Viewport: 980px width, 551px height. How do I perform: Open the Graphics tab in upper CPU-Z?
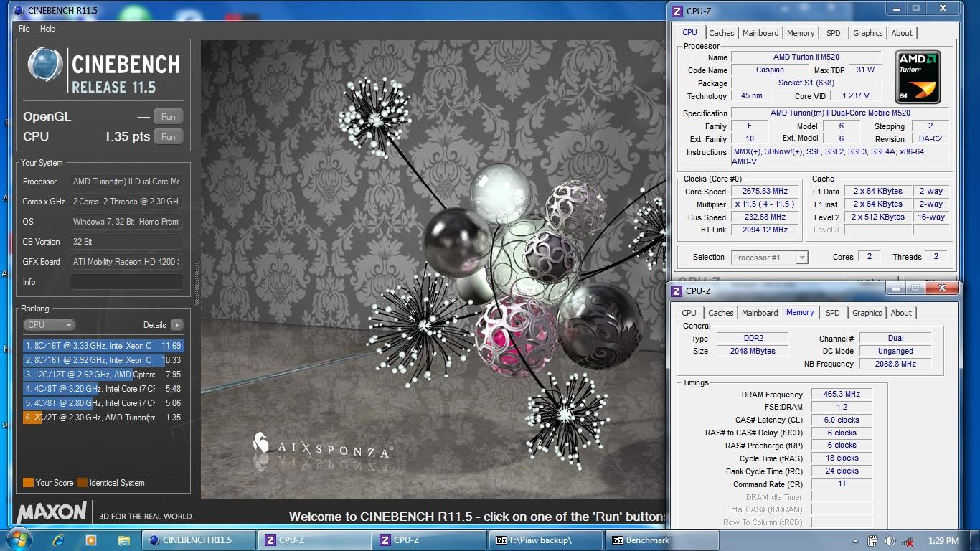click(x=868, y=33)
